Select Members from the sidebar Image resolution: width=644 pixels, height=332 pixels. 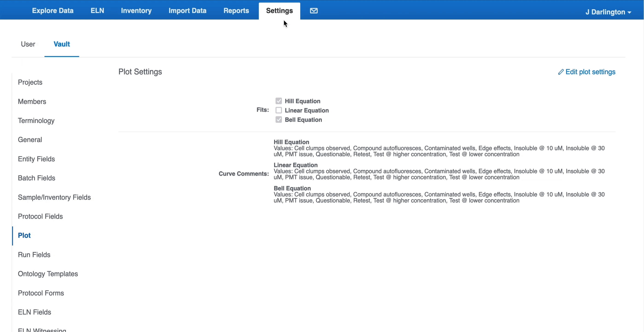(x=32, y=101)
